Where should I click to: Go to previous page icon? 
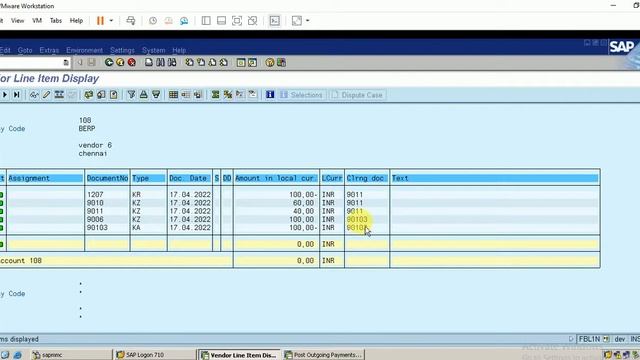tap(201, 62)
